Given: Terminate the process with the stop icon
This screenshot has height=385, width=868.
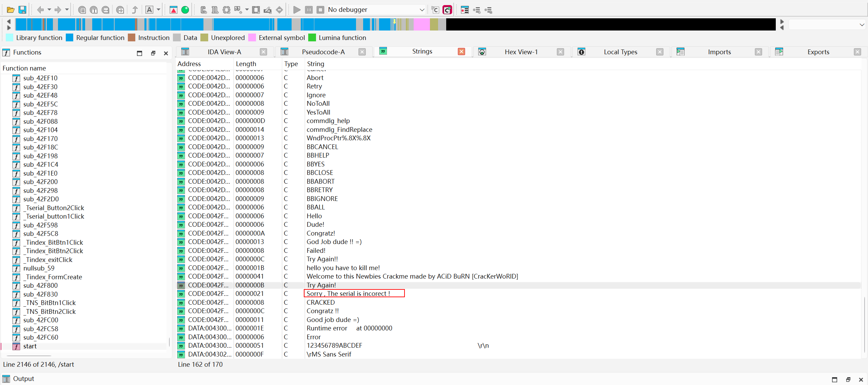Looking at the screenshot, I should pyautogui.click(x=320, y=10).
